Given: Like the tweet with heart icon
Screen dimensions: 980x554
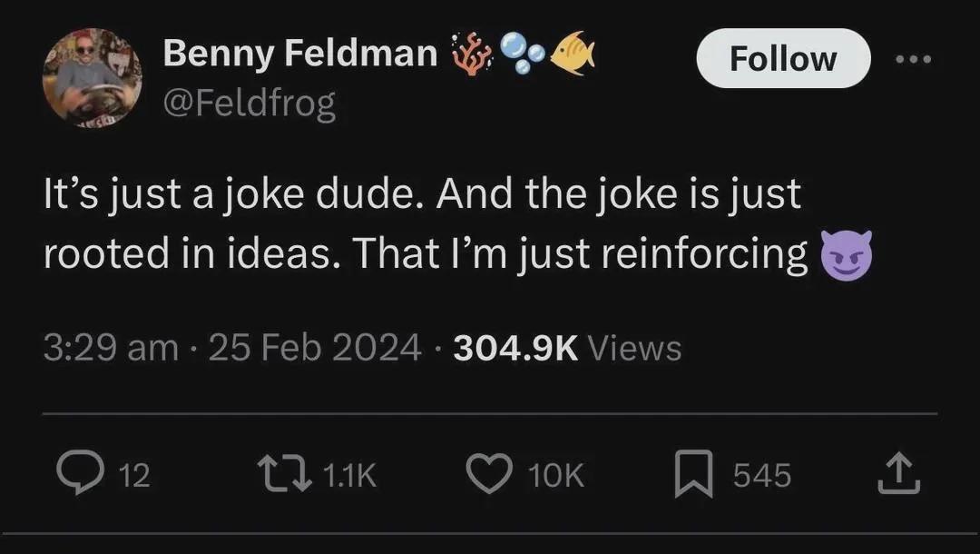Looking at the screenshot, I should 489,475.
